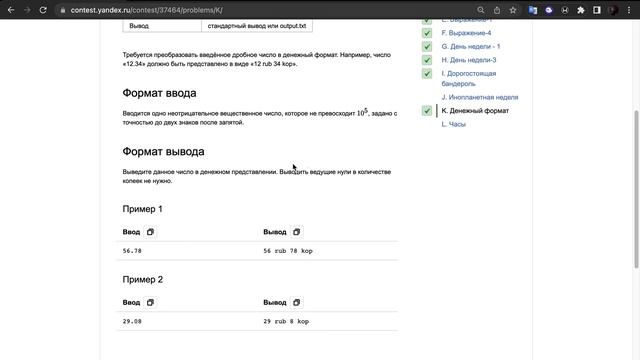Toggle the browser side panel icon
Screen dimensions: 640x360
pos(597,10)
